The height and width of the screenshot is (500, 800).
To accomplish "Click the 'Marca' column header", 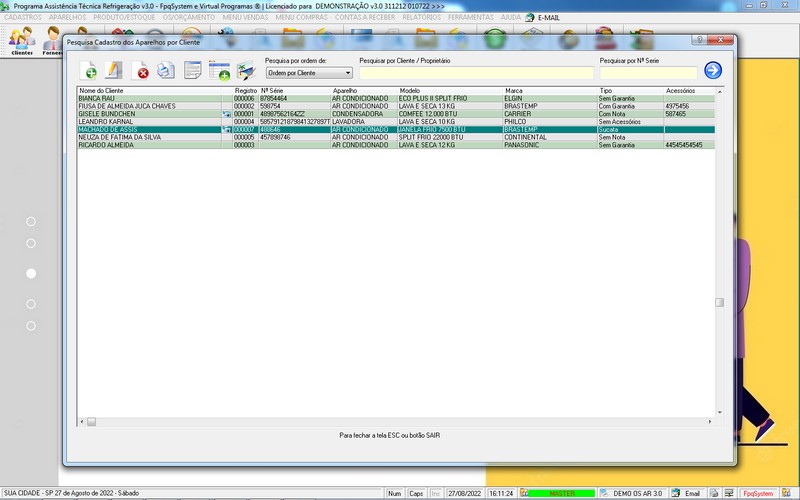I will (551, 91).
